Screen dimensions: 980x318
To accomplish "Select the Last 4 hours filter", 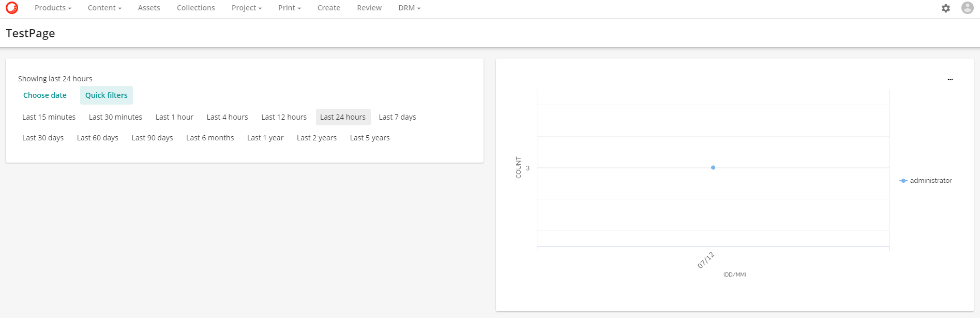I will pyautogui.click(x=228, y=117).
